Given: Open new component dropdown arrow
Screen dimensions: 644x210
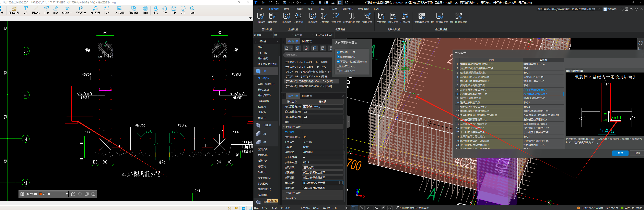Looking at the screenshot, I should (x=292, y=48).
